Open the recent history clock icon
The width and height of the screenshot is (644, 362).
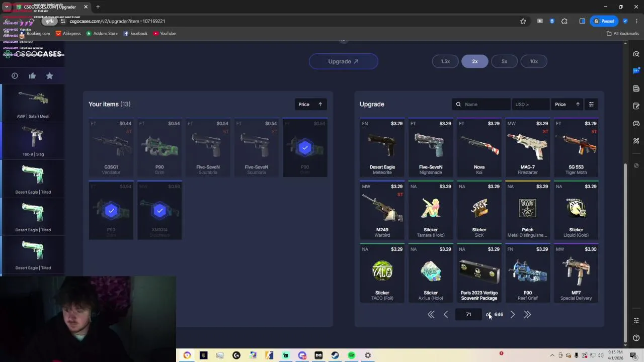click(x=15, y=75)
